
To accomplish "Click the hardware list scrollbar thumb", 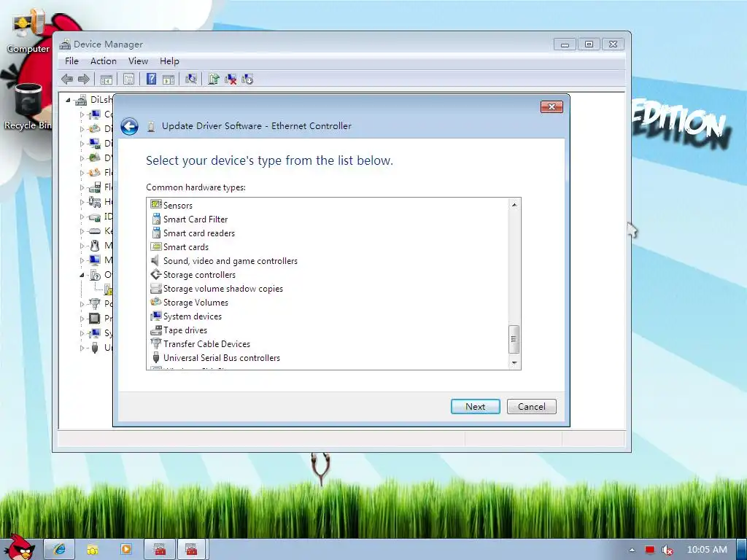I will pos(514,340).
